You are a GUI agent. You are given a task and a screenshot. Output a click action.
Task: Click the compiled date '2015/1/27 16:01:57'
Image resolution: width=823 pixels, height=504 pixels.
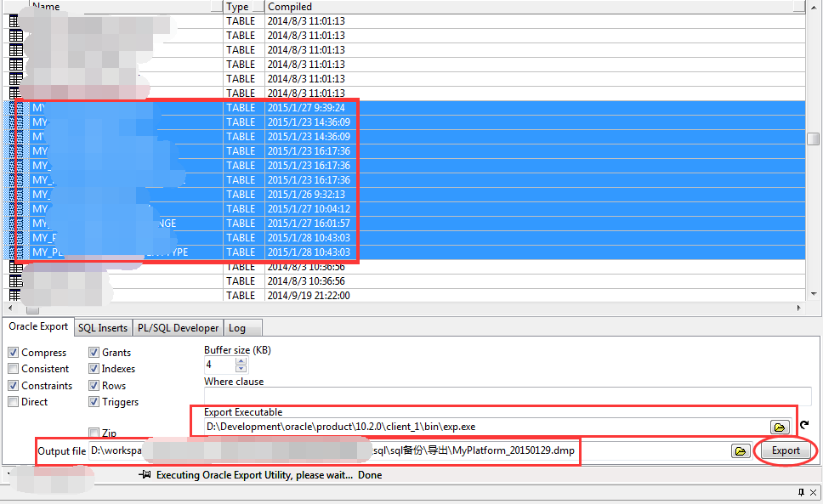pyautogui.click(x=309, y=224)
